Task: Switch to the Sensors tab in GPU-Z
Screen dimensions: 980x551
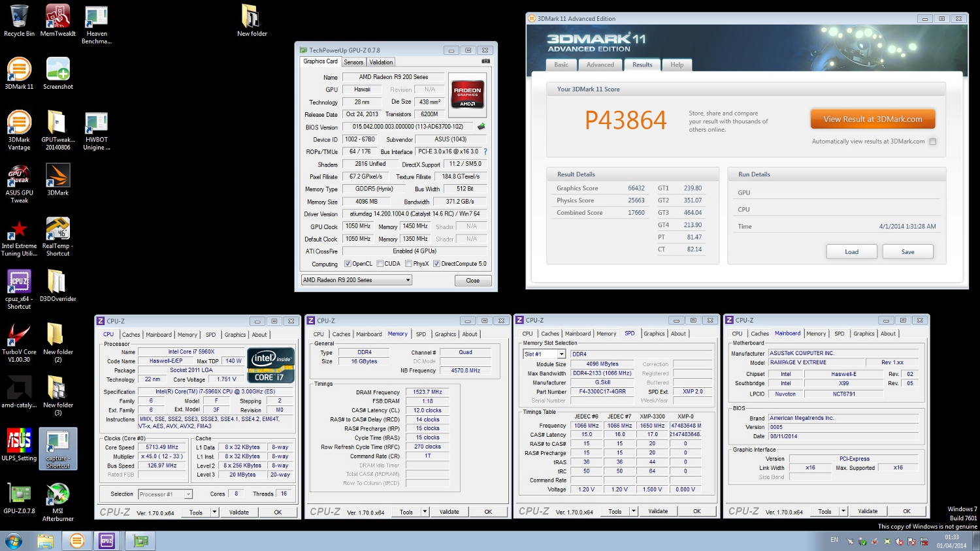Action: pos(353,63)
